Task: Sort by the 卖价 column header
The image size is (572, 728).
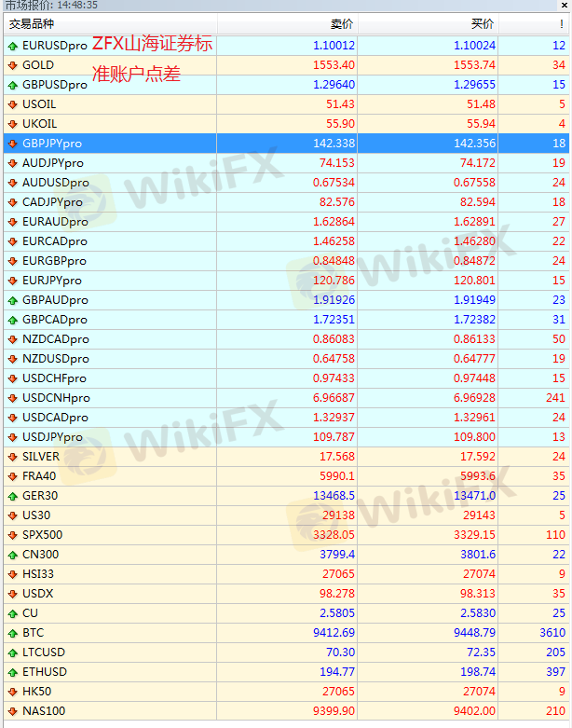Action: coord(341,24)
